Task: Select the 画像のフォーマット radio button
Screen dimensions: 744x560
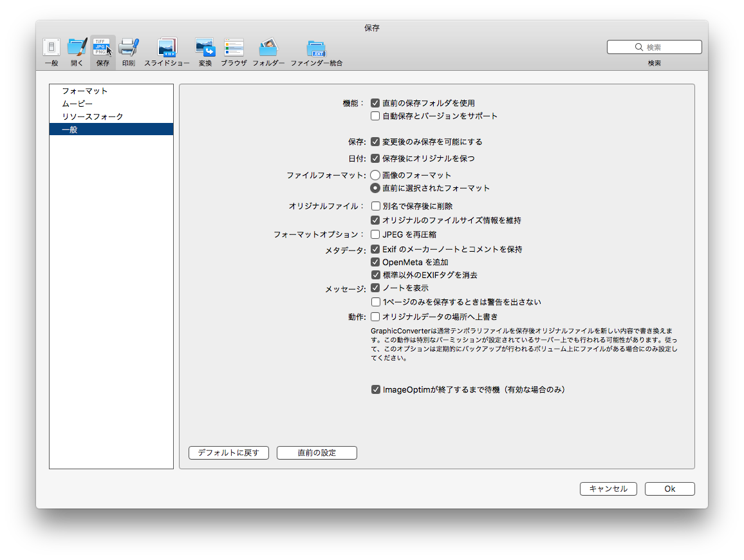Action: pyautogui.click(x=375, y=174)
